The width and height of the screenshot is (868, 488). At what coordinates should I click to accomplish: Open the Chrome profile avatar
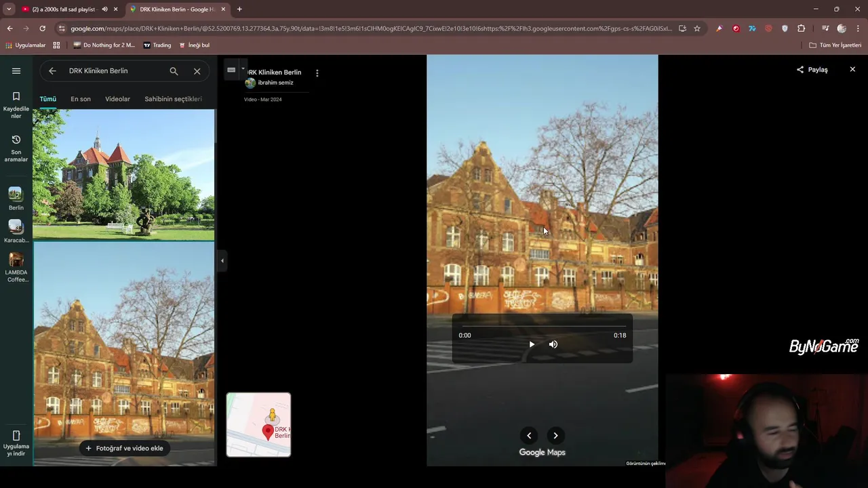click(x=842, y=28)
